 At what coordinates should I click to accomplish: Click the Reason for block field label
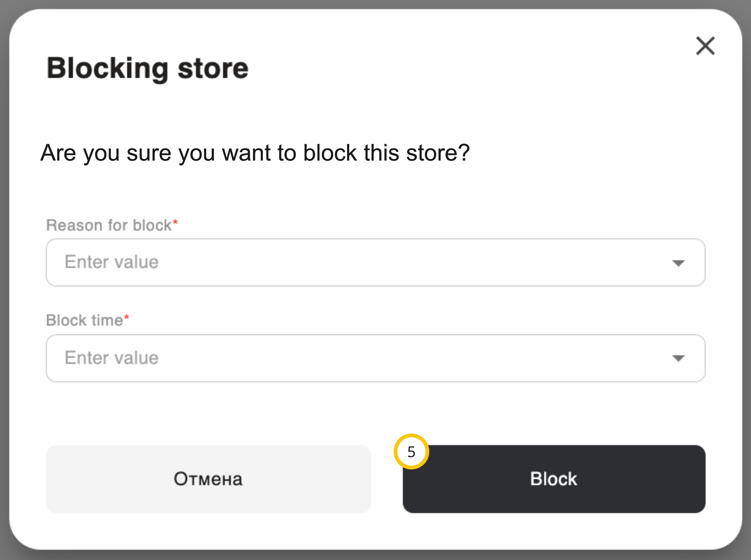pos(109,225)
